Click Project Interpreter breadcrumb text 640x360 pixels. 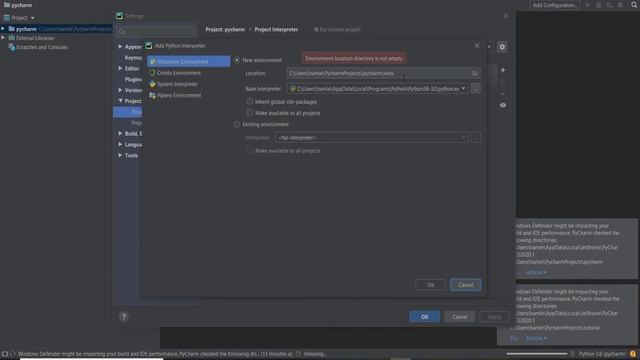(276, 29)
